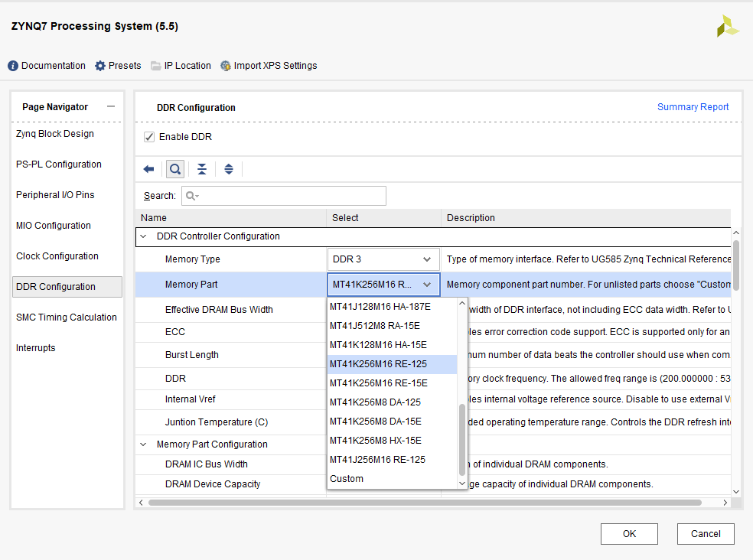Select DDR Configuration page
This screenshot has width=753, height=560.
point(67,287)
